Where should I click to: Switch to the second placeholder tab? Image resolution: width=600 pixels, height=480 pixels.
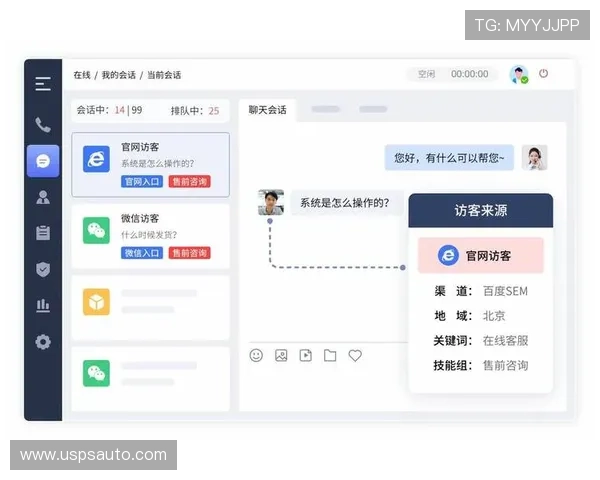point(326,109)
